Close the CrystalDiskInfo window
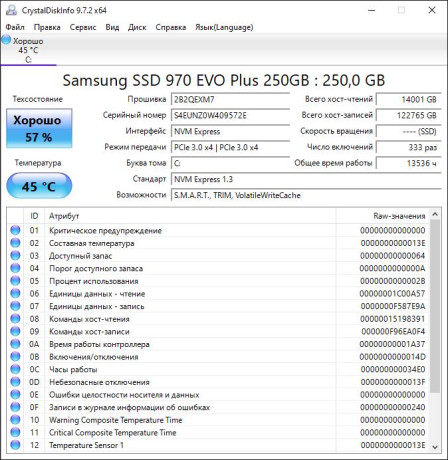 [x=432, y=10]
